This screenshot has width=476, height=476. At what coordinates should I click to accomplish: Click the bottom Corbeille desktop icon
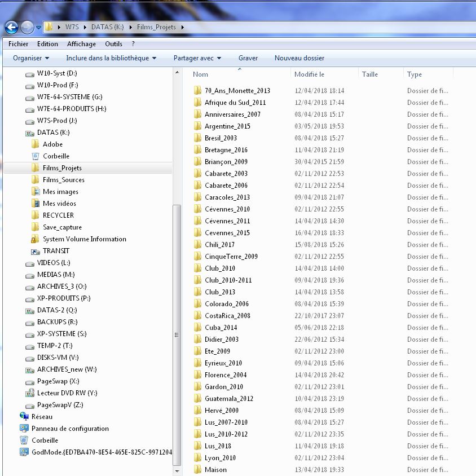point(24,440)
